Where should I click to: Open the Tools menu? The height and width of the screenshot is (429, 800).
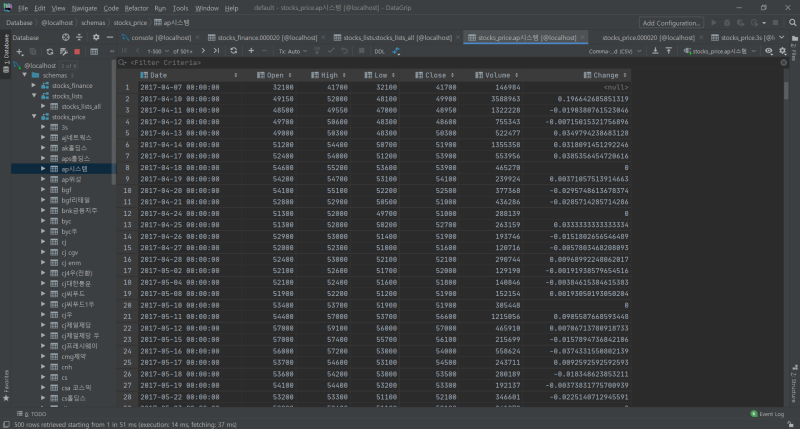(180, 8)
